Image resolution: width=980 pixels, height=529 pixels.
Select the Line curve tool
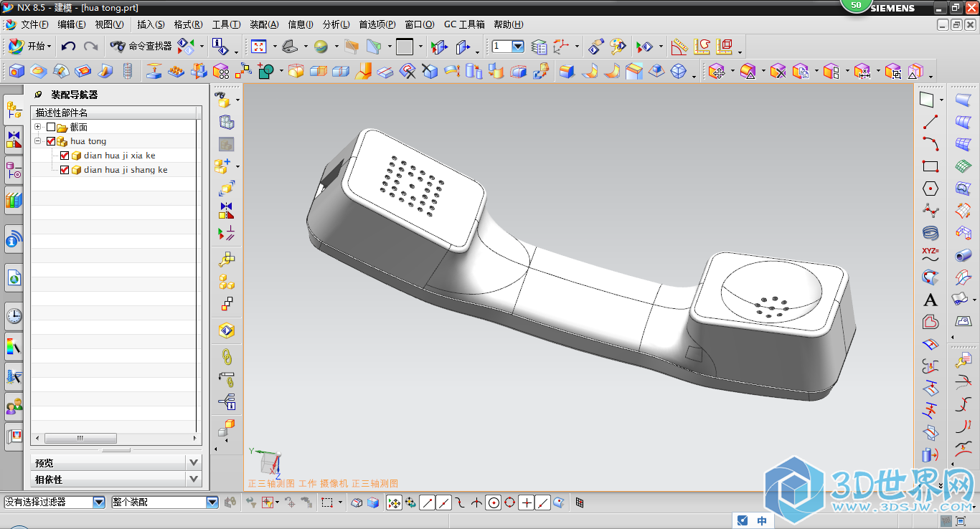coord(930,122)
